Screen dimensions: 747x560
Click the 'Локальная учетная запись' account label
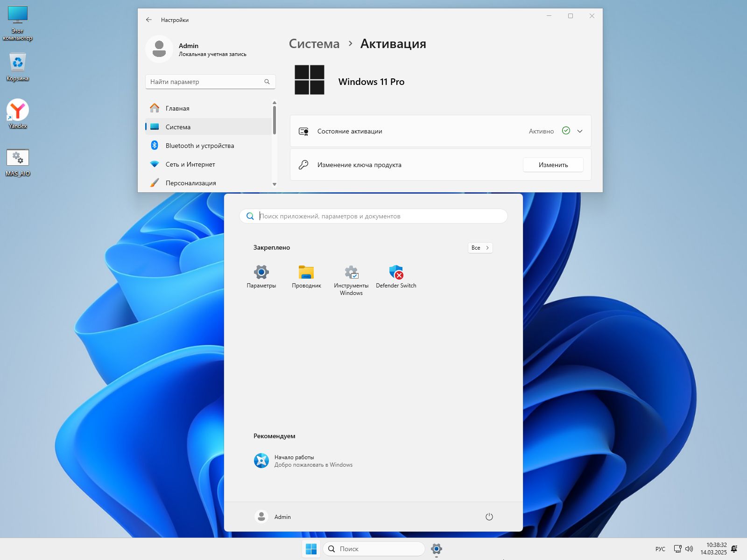[212, 54]
